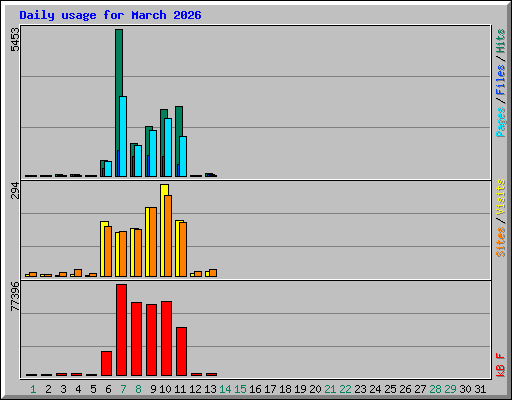Click the day 13 label on x-axis
The image size is (512, 400).
pyautogui.click(x=210, y=389)
